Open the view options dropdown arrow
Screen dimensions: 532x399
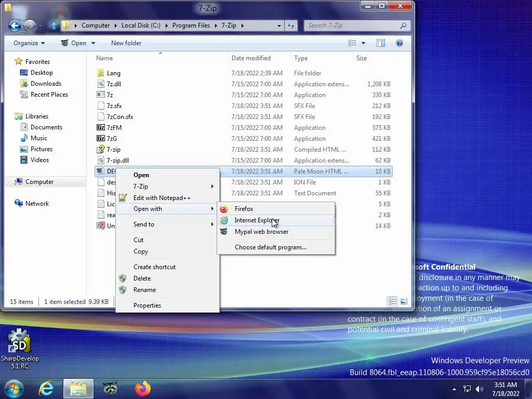(x=363, y=43)
